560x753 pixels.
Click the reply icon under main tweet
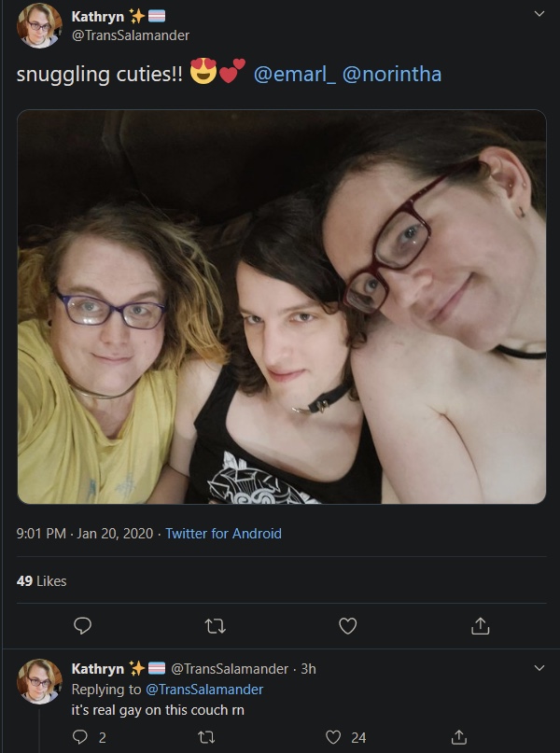(x=83, y=626)
